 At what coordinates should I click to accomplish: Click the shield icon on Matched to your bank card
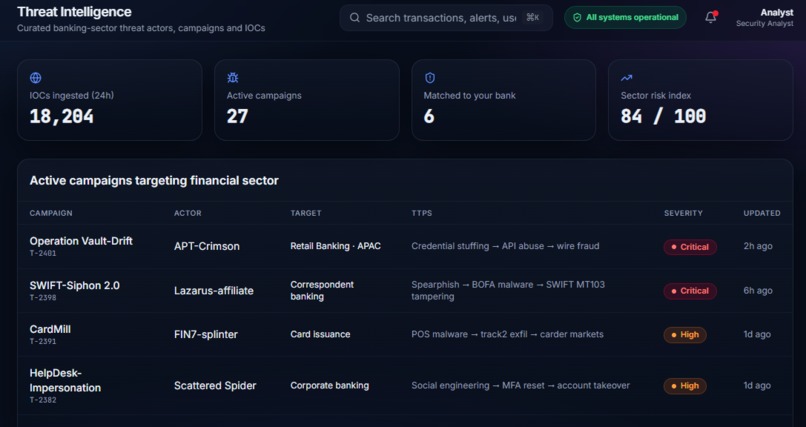[430, 78]
